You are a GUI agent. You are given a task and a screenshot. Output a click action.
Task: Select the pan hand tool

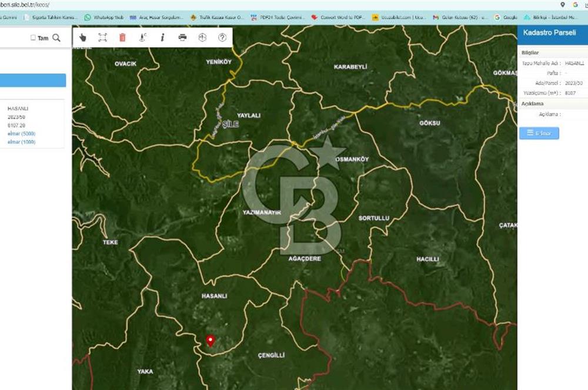click(x=83, y=38)
